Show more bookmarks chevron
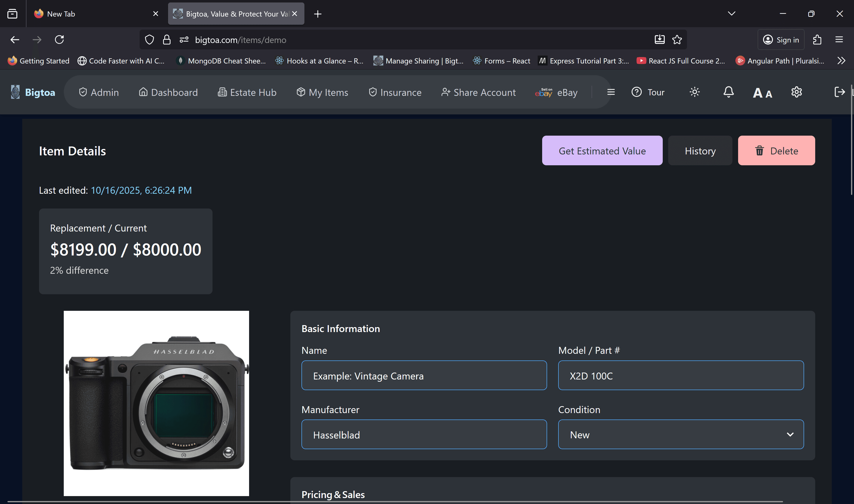This screenshot has width=854, height=504. (x=841, y=61)
